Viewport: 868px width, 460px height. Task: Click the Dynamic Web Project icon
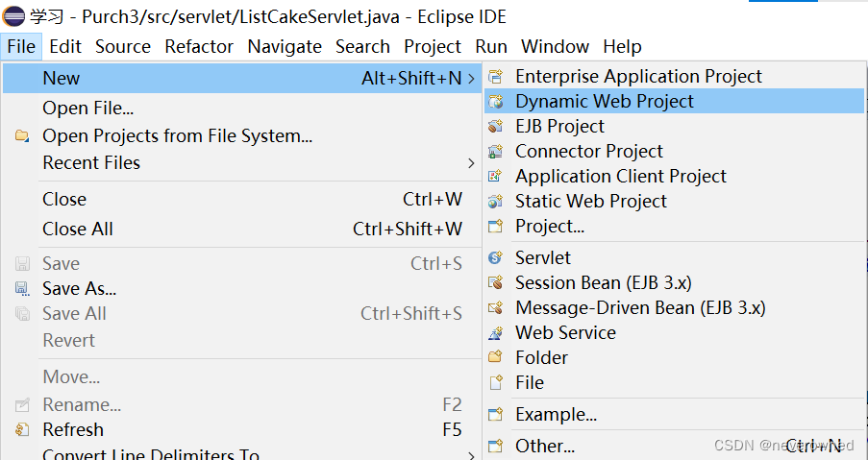(495, 102)
